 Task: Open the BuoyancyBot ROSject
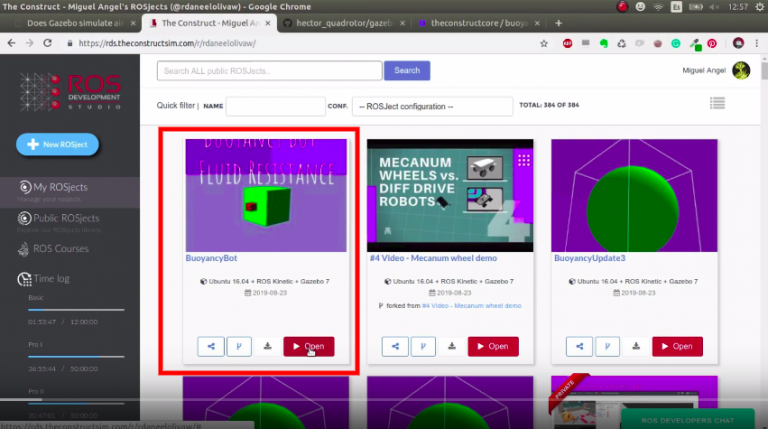(309, 346)
